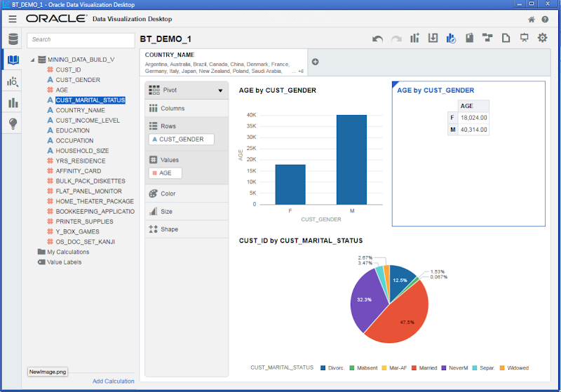Click the male M bar in chart
561x392 pixels.
click(351, 159)
